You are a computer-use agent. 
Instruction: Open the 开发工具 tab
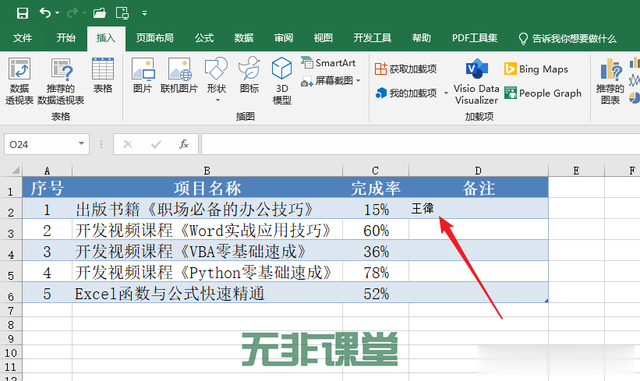[372, 38]
